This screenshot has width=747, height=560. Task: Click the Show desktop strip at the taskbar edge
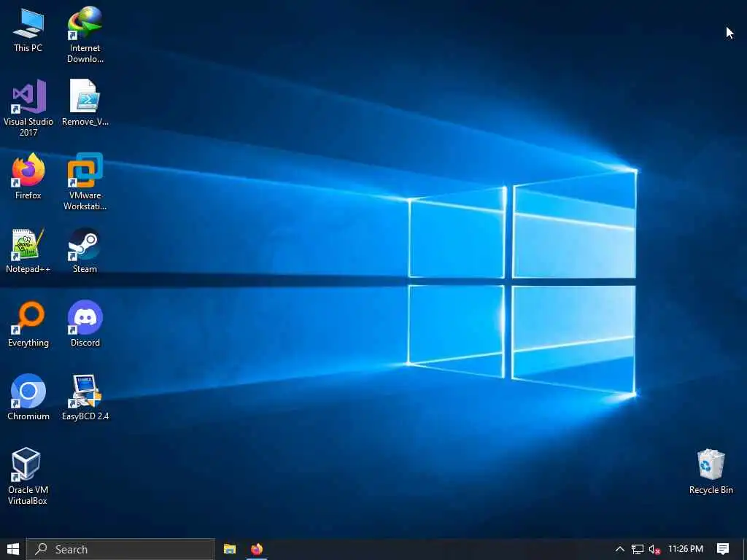coord(745,549)
